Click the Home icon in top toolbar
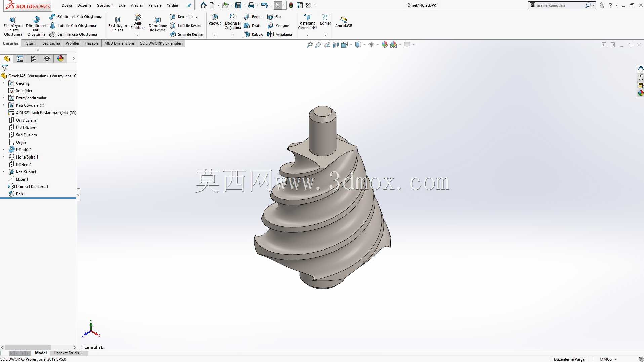This screenshot has width=644, height=362. pos(204,5)
